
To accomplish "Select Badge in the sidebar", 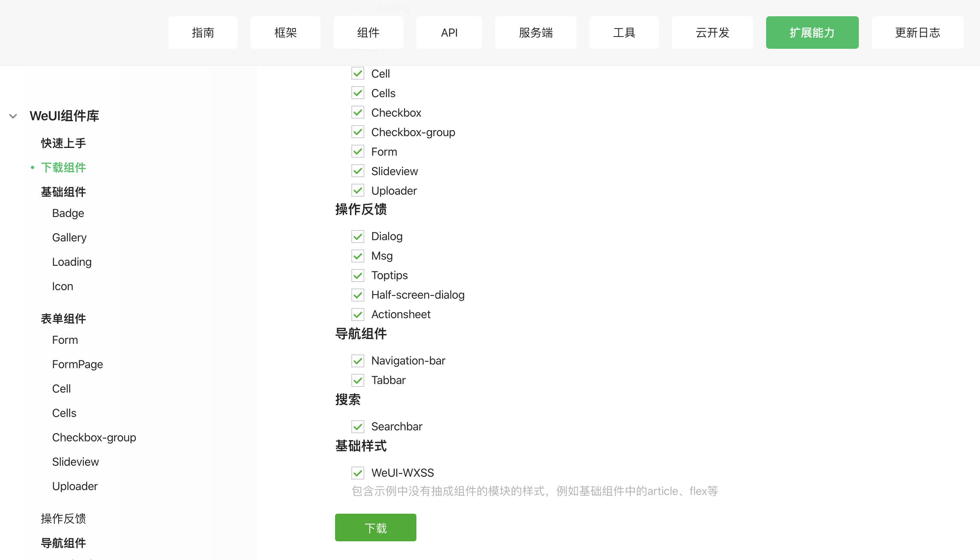I will pyautogui.click(x=68, y=213).
